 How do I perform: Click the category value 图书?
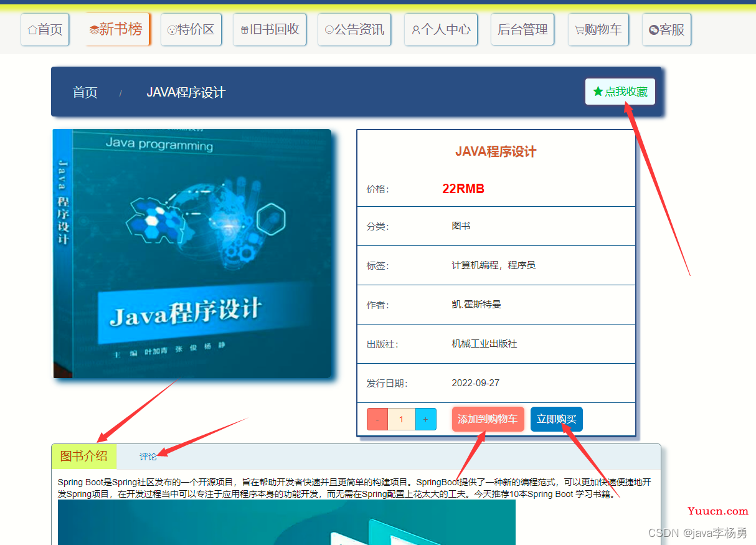coord(461,226)
